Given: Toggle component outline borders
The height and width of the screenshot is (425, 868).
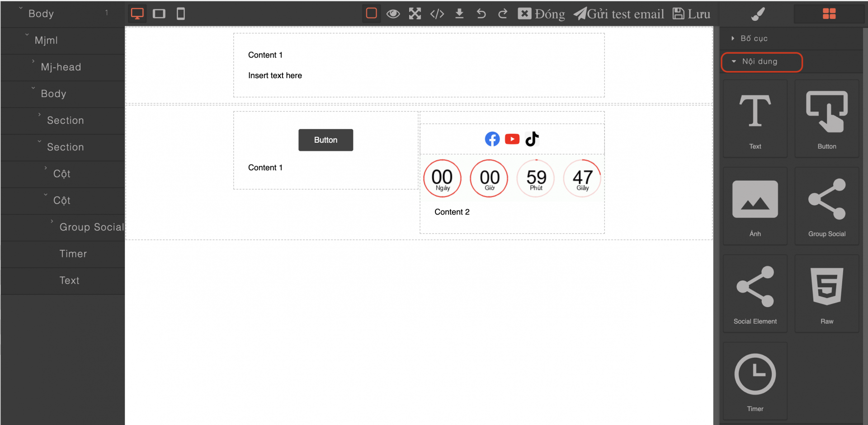Looking at the screenshot, I should tap(371, 14).
